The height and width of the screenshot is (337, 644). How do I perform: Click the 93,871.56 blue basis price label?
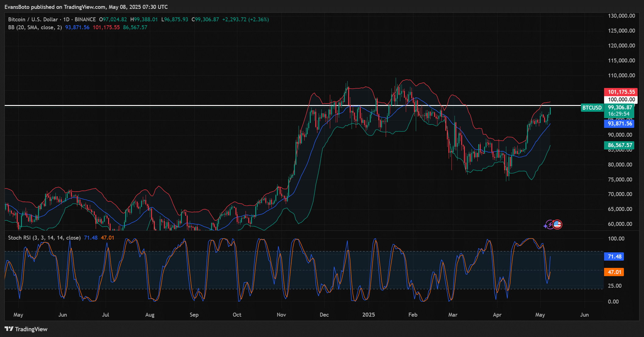tap(619, 124)
